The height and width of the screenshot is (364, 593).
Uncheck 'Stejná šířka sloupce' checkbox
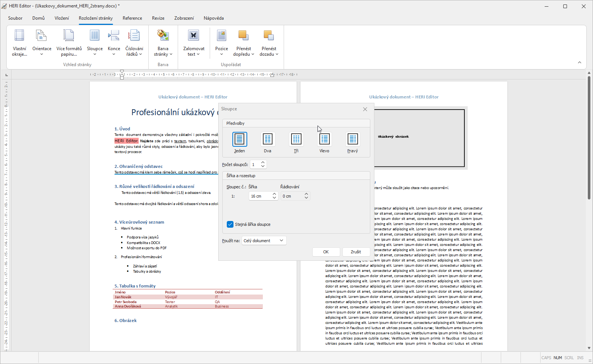[230, 224]
